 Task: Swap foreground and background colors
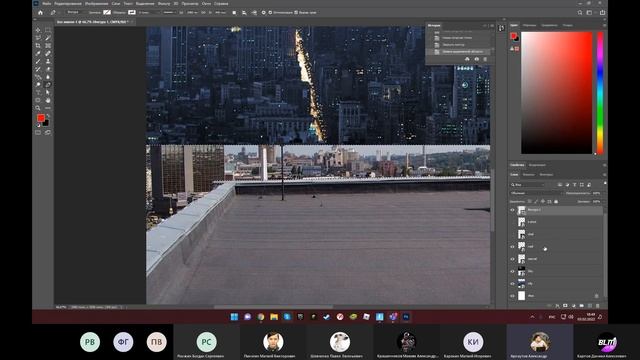pos(48,116)
